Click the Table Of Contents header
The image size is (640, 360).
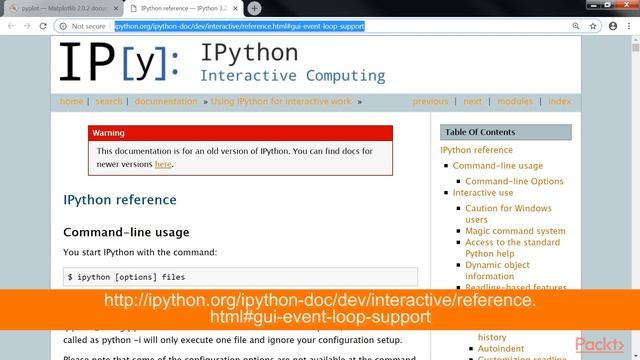coord(505,132)
